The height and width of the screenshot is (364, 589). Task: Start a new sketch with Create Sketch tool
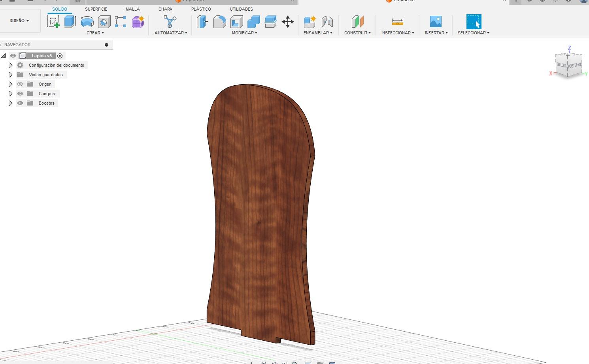click(53, 21)
